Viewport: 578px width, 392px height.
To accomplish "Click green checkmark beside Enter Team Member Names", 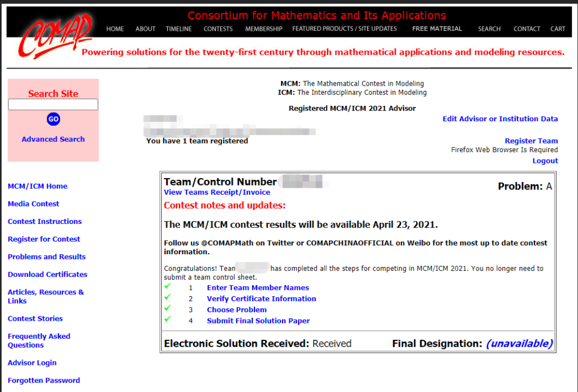I will 168,286.
